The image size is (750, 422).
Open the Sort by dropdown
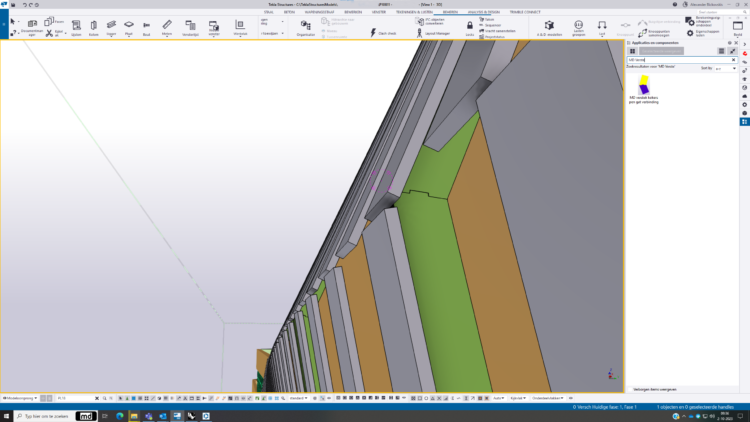pyautogui.click(x=725, y=68)
